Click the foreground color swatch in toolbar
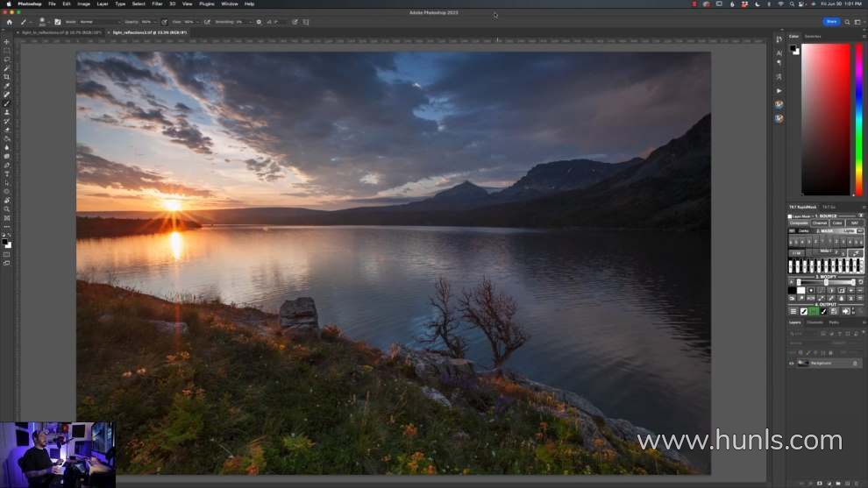Screen dimensions: 868x488 [x=5, y=243]
